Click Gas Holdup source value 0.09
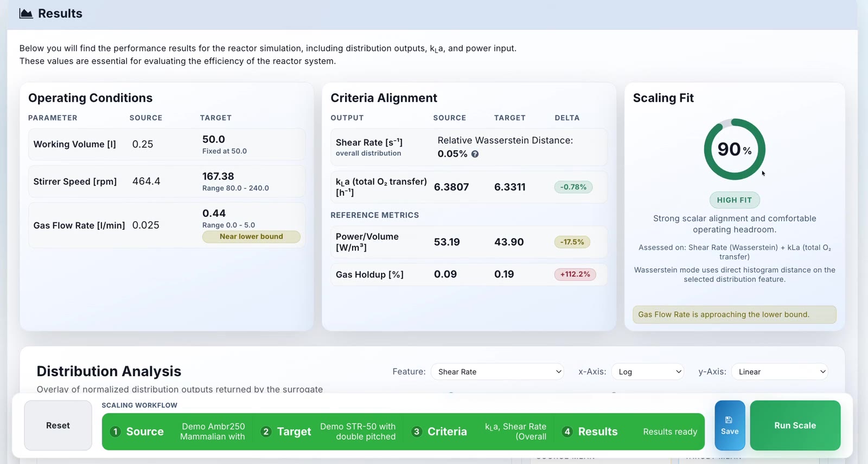This screenshot has height=464, width=868. 445,274
